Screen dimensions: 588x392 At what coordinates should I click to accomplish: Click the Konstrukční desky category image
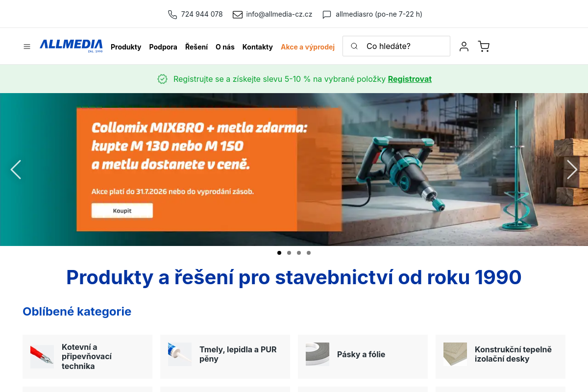455,354
